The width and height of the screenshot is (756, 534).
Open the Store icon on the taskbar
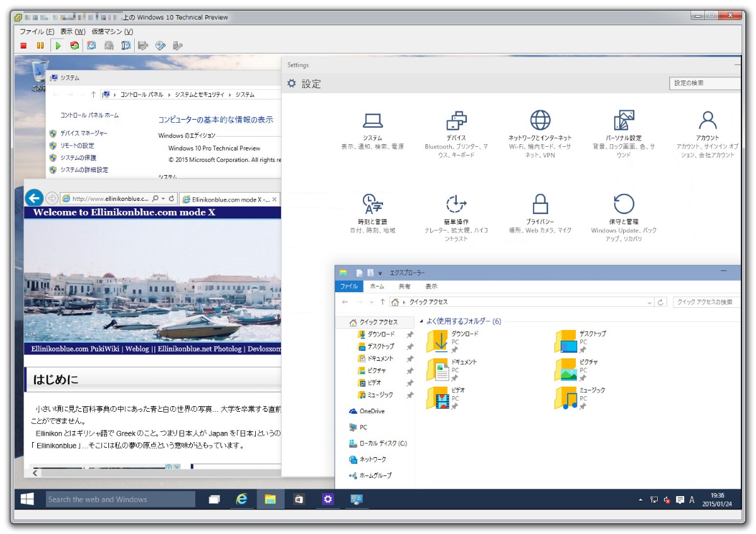299,499
